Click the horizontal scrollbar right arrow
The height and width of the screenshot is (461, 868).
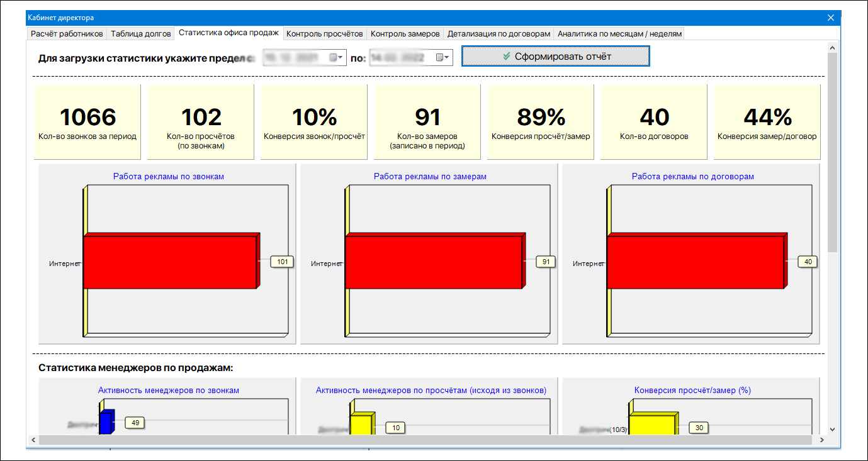click(822, 440)
